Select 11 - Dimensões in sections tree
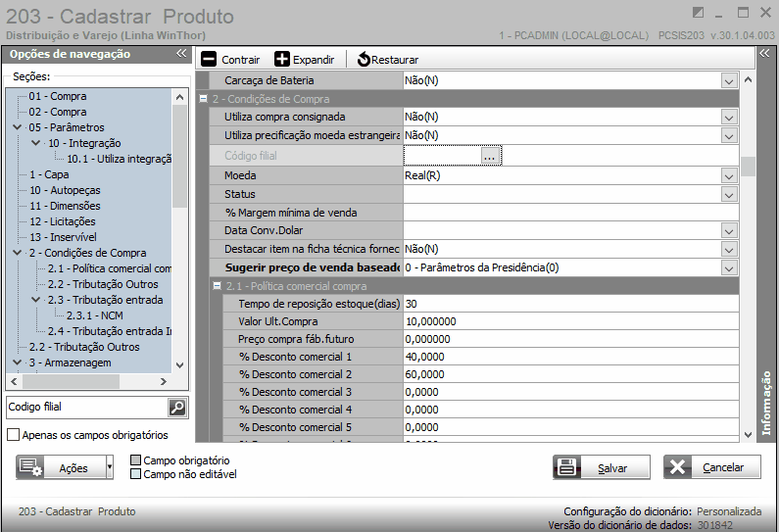 (65, 206)
